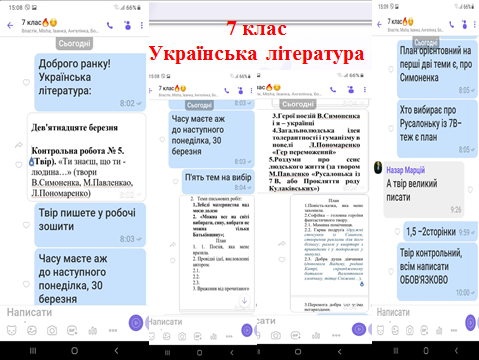Show more attachment options in 'Доброго ранку!' chat

pyautogui.click(x=113, y=330)
